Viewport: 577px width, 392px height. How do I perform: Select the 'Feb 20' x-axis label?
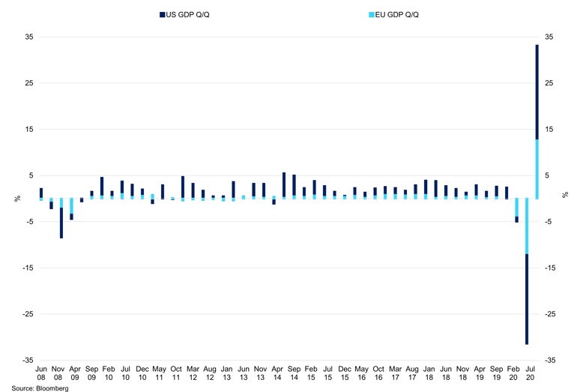[x=513, y=374]
